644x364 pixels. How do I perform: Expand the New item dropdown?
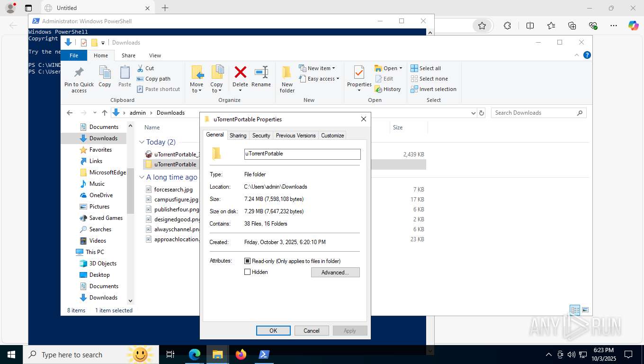click(x=317, y=68)
